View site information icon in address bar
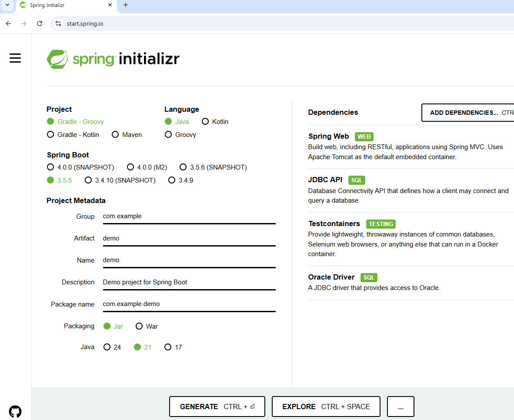 tap(58, 23)
